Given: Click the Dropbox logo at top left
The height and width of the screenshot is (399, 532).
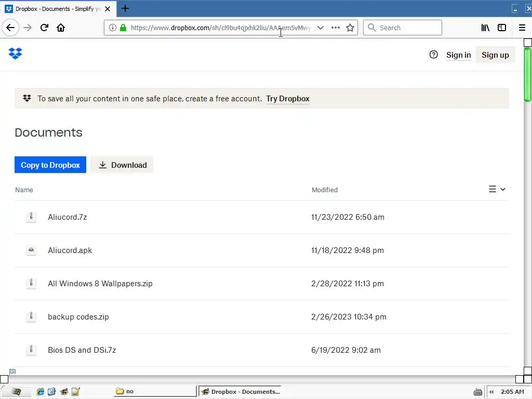Looking at the screenshot, I should (15, 54).
